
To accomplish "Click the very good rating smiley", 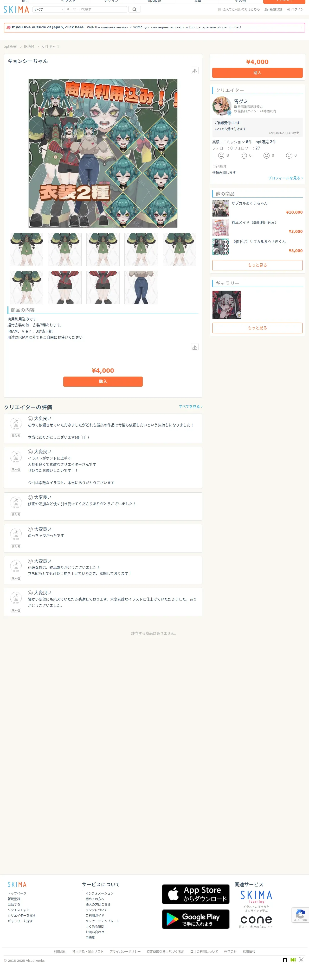I will coord(221,155).
